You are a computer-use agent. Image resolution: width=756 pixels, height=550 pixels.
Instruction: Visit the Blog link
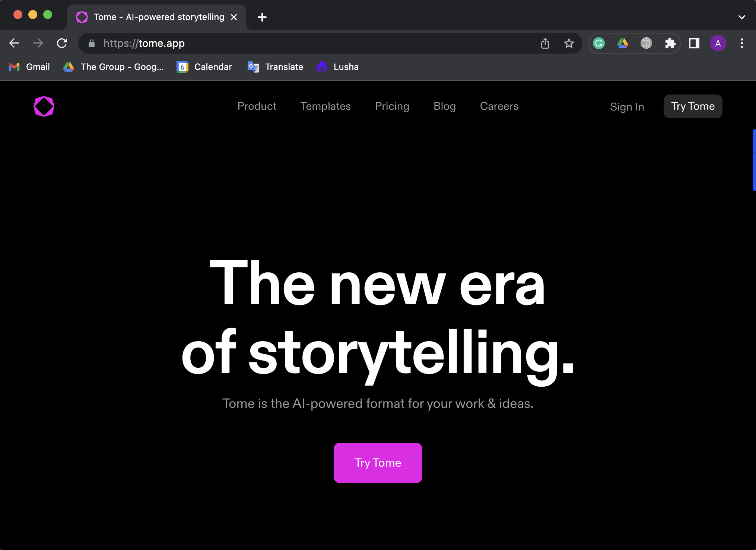point(445,106)
